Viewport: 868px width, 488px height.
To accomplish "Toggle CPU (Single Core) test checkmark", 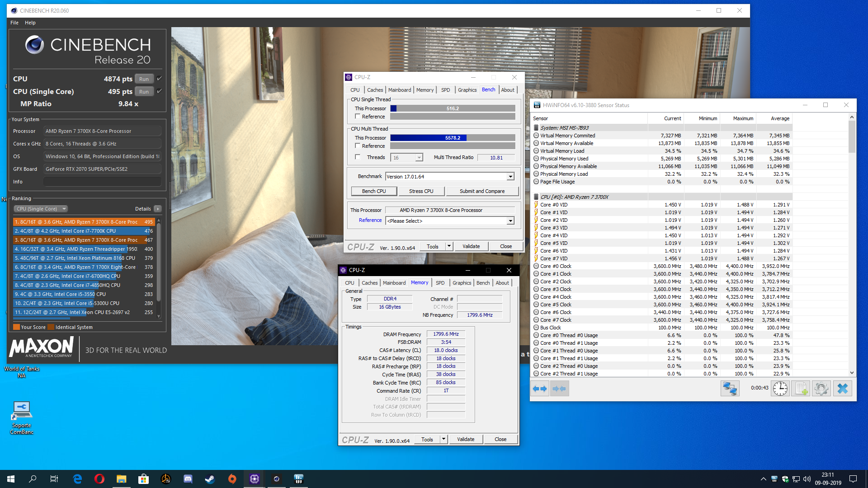I will [x=159, y=91].
